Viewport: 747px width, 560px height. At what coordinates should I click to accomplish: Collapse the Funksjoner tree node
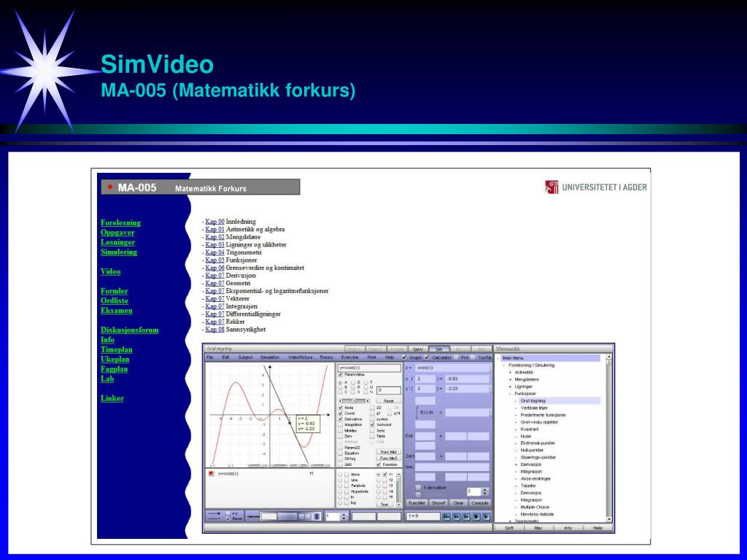510,394
